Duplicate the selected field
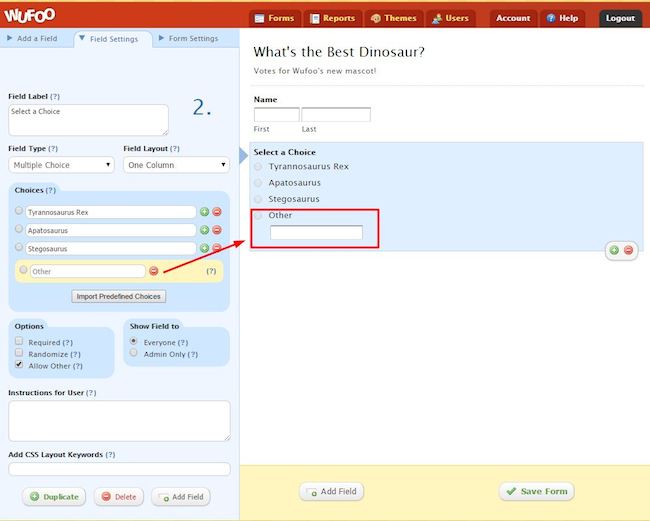 pos(54,497)
